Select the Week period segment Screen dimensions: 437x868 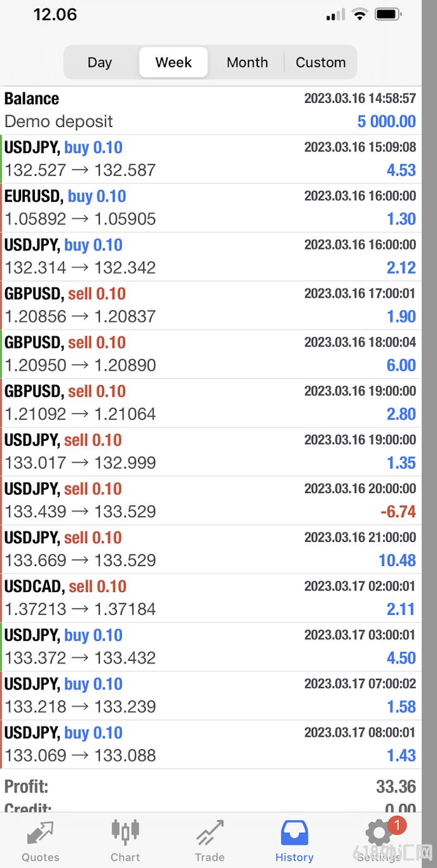173,62
